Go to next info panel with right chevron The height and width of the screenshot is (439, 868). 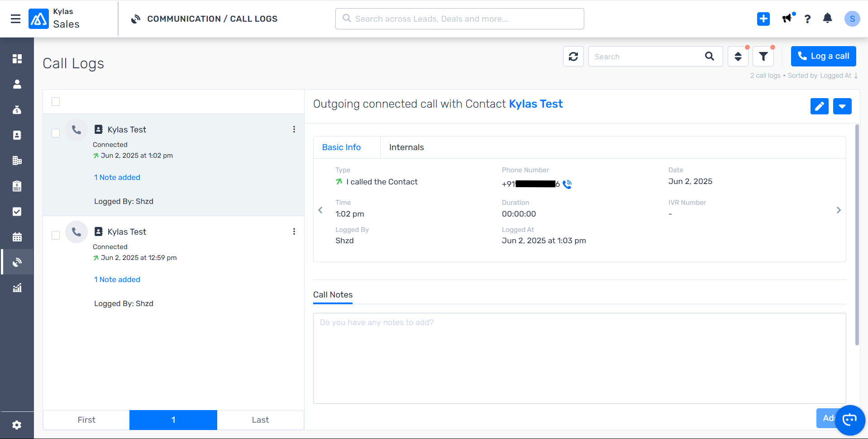[x=839, y=210]
